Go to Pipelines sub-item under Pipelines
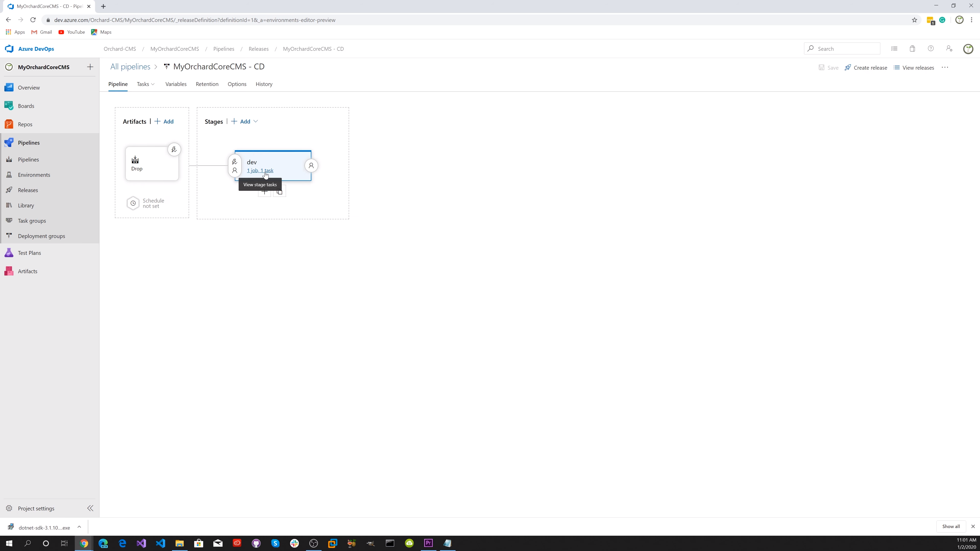The width and height of the screenshot is (980, 551). point(28,159)
